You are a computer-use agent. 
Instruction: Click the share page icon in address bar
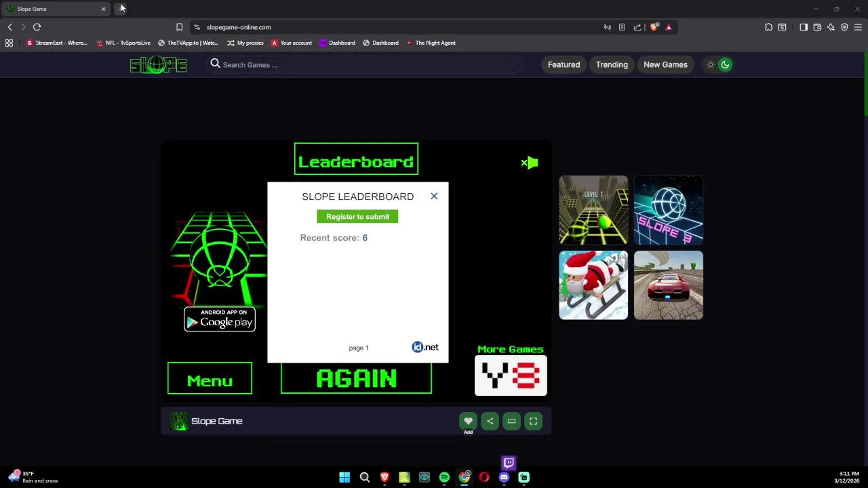pyautogui.click(x=637, y=27)
